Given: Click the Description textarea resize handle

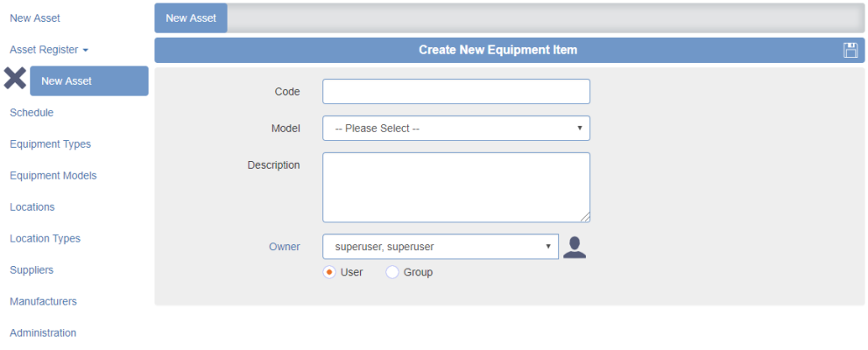Looking at the screenshot, I should point(585,217).
